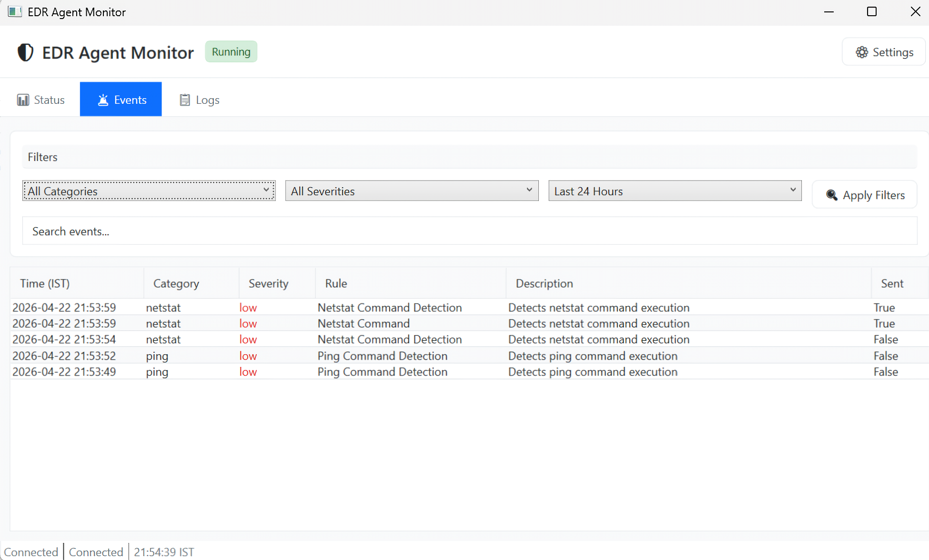The height and width of the screenshot is (560, 929).
Task: Minimize the EDR Agent Monitor window
Action: (x=829, y=12)
